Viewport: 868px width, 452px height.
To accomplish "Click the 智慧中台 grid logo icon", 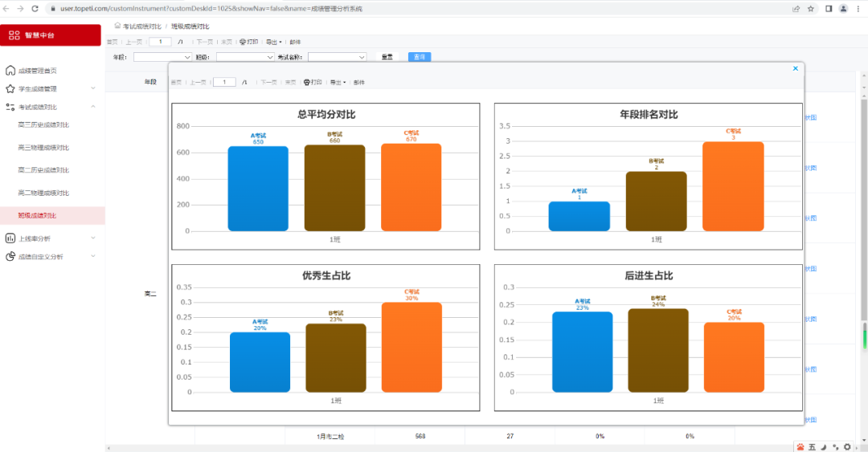I will [14, 35].
